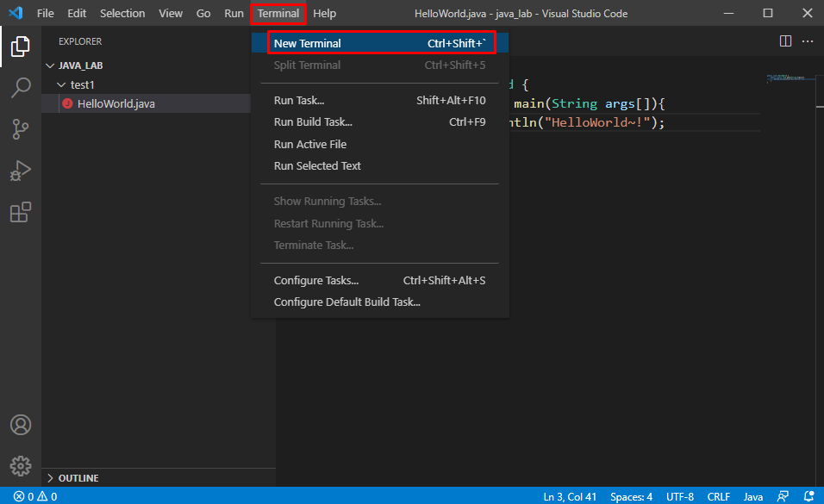Image resolution: width=824 pixels, height=504 pixels.
Task: Click the EXPLORER panel title
Action: point(80,41)
